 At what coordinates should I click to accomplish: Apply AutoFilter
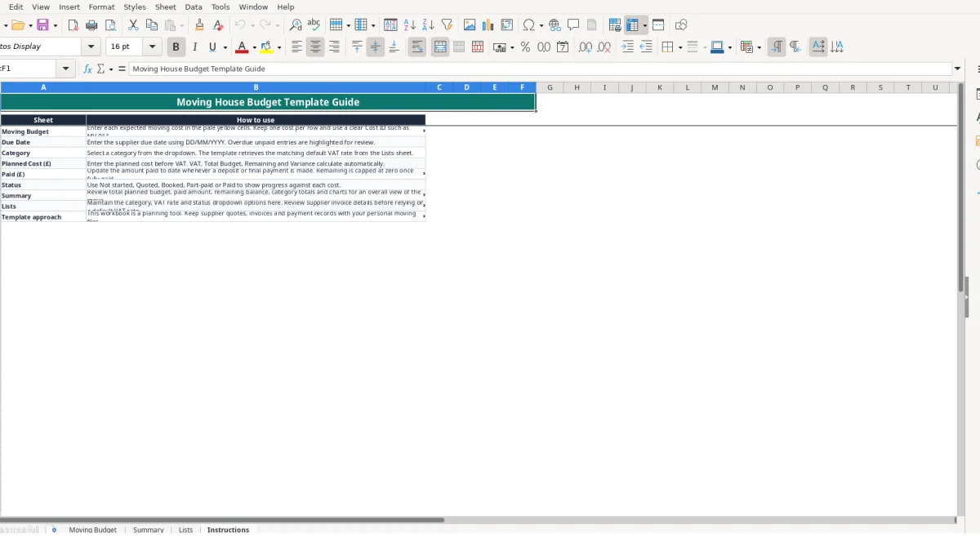447,25
